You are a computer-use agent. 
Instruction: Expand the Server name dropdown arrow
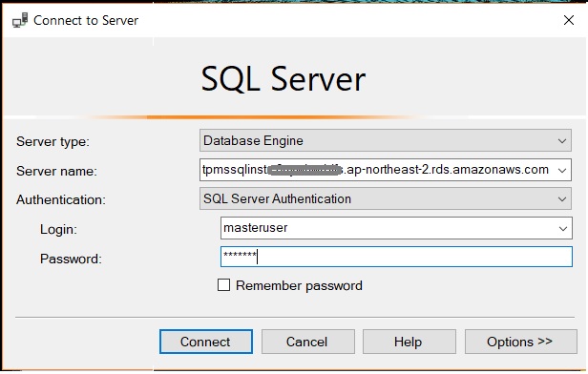point(561,170)
